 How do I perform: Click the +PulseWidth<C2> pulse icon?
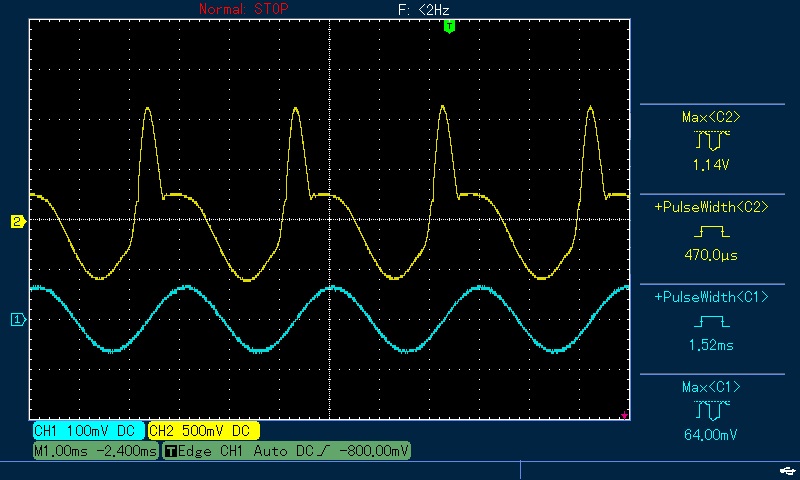[x=711, y=232]
